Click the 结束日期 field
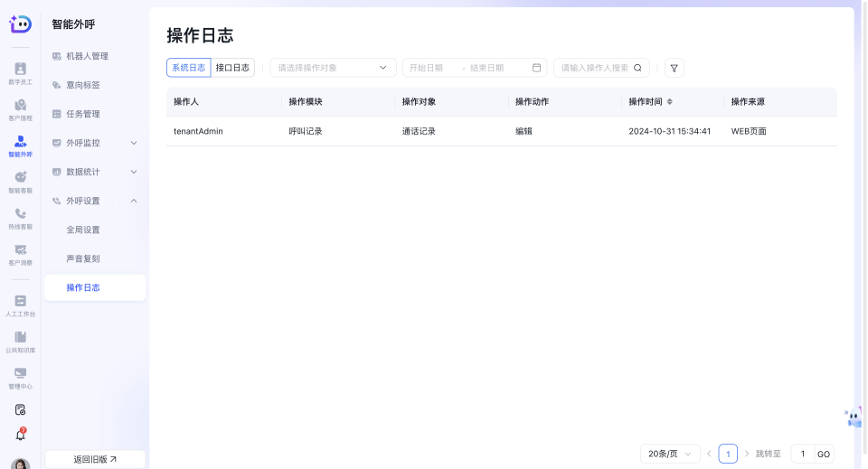 tap(495, 68)
